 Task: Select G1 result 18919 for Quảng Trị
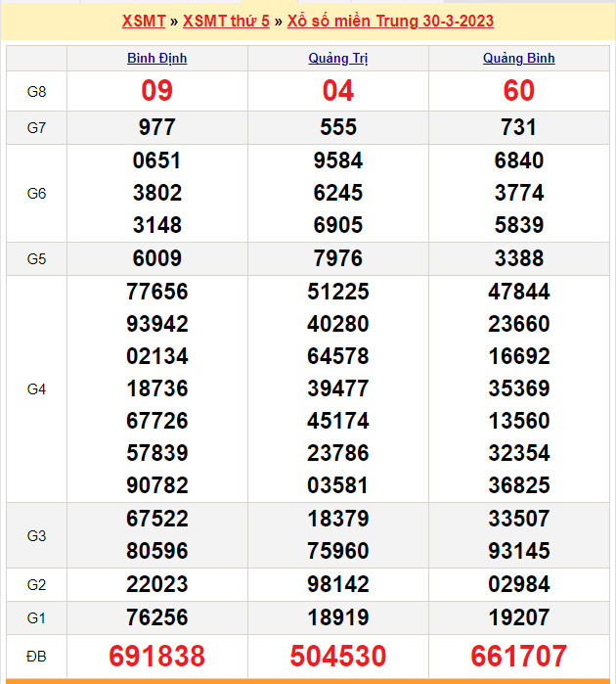pyautogui.click(x=337, y=617)
